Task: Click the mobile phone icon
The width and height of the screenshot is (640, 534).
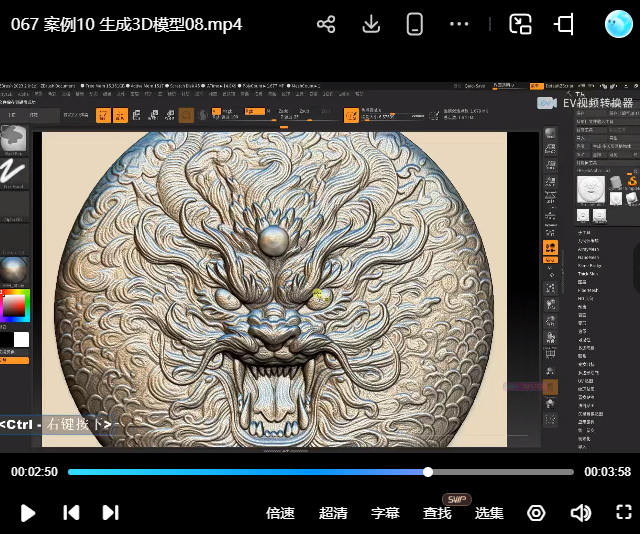Action: tap(415, 25)
